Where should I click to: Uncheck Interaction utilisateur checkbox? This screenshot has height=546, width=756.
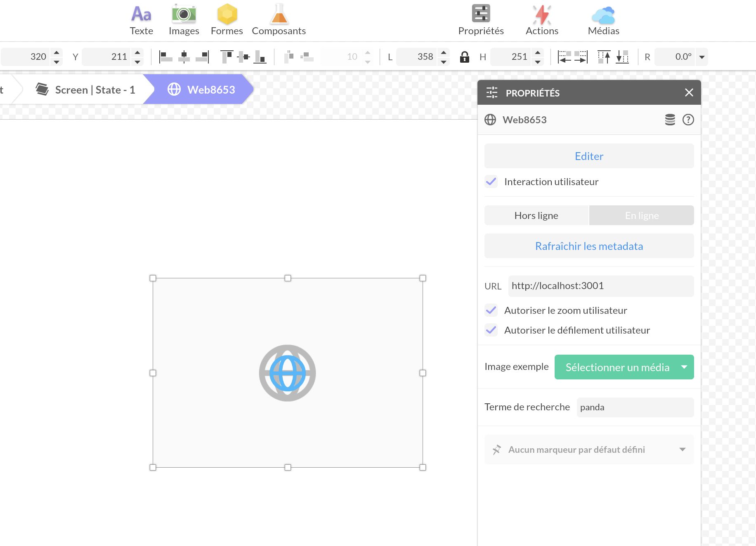coord(491,181)
